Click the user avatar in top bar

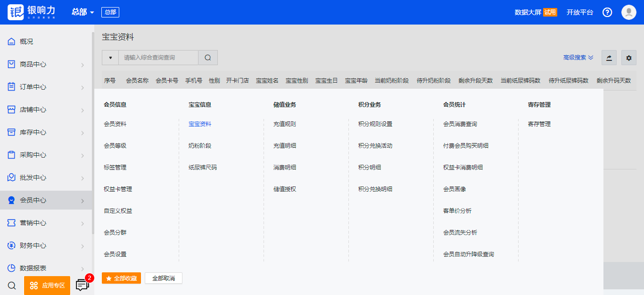[628, 12]
